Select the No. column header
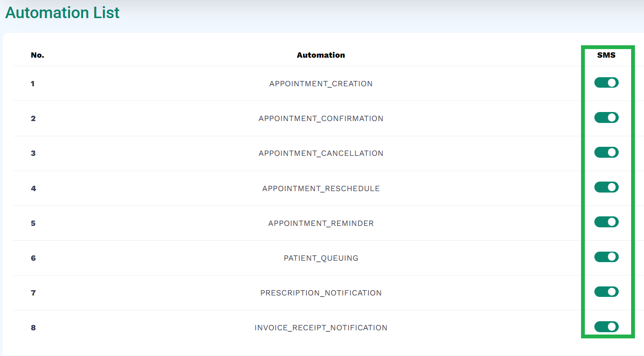Viewport: 644px width, 356px height. (x=38, y=55)
